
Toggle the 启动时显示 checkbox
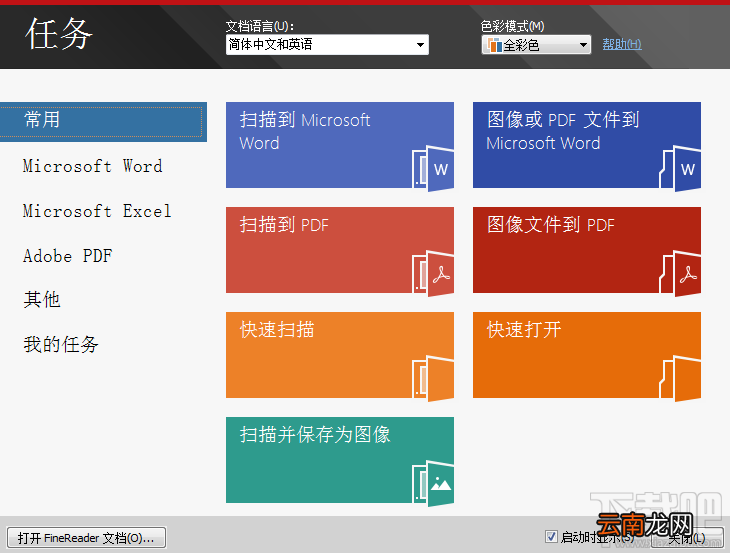point(551,536)
